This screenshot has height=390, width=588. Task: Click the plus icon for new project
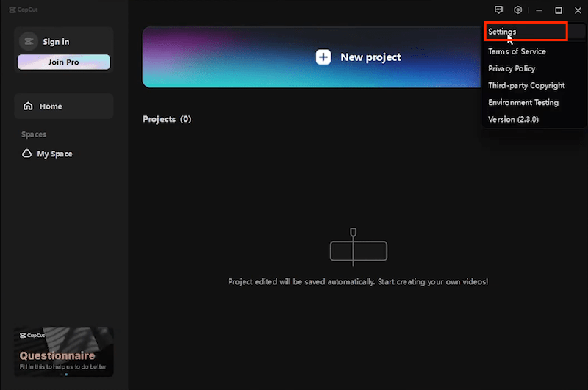point(323,57)
